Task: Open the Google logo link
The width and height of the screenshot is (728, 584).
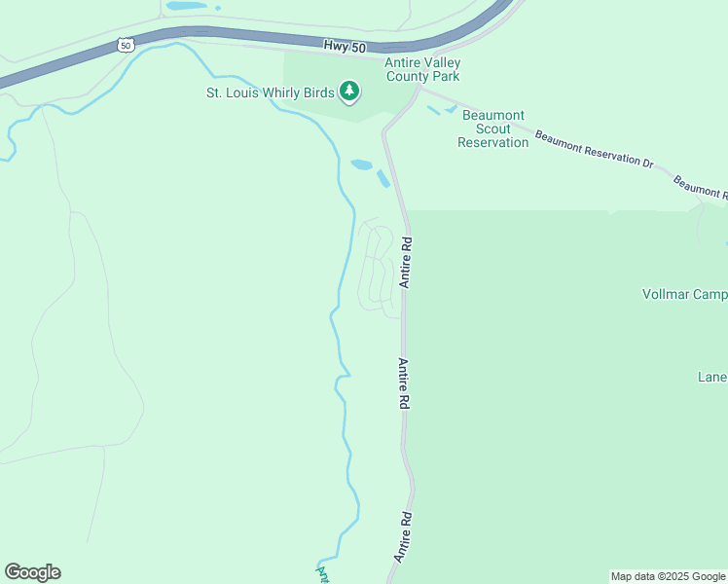Action: (x=32, y=572)
